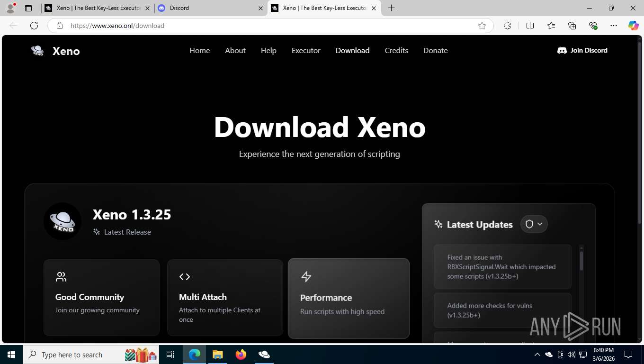Navigate to the Executor page
Viewport: 644px width, 364px height.
click(x=306, y=50)
